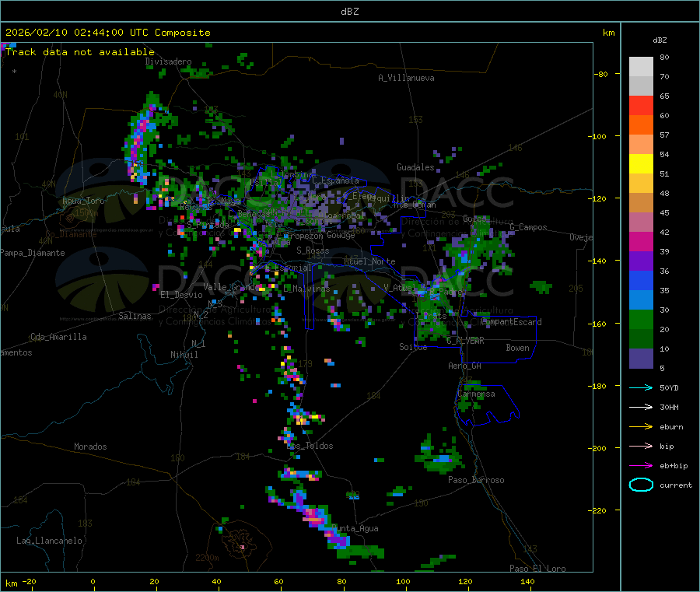700x592 pixels.
Task: Click the 5 dBZ slate purple swatch
Action: tap(641, 359)
